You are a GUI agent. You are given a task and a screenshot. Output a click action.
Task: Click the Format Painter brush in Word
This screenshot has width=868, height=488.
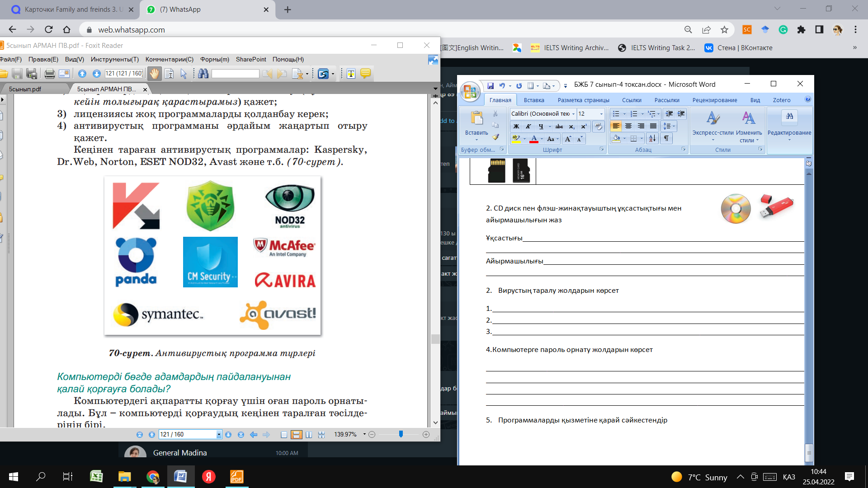click(495, 137)
